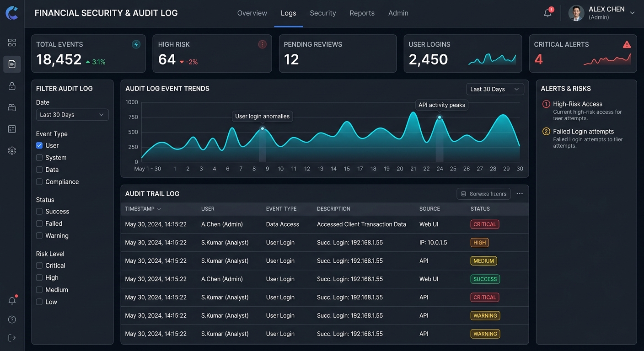
Task: Check the Success status checkbox
Action: tap(39, 212)
